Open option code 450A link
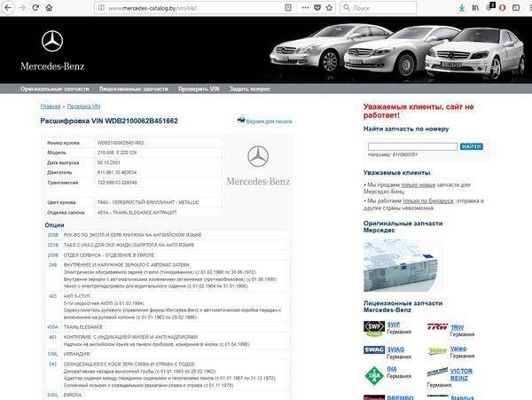 coord(52,327)
